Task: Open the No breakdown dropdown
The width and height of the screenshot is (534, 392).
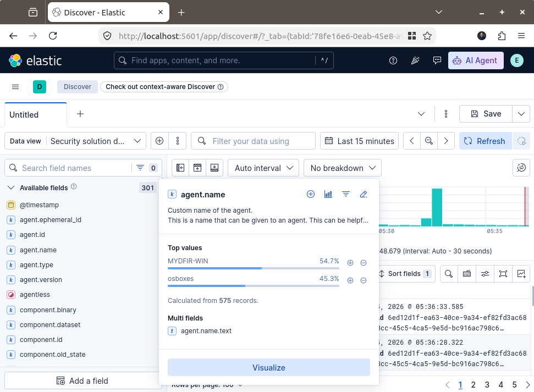Action: click(343, 168)
